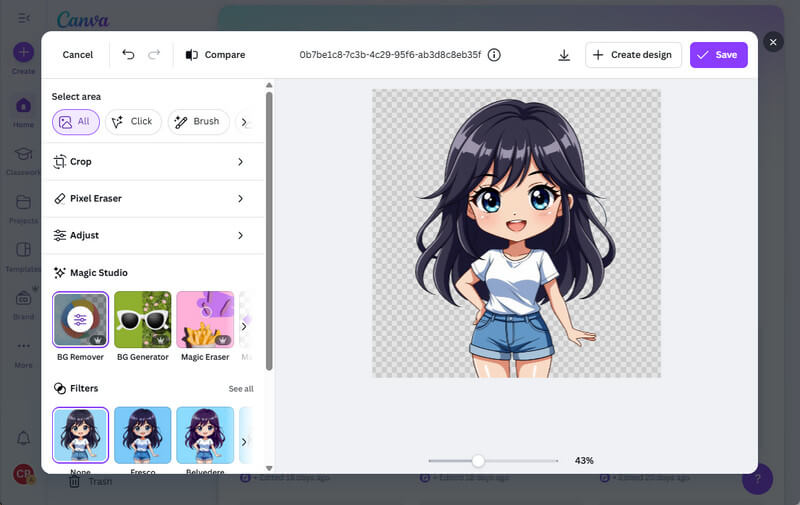Click the Canva logo
The image size is (800, 505).
83,20
